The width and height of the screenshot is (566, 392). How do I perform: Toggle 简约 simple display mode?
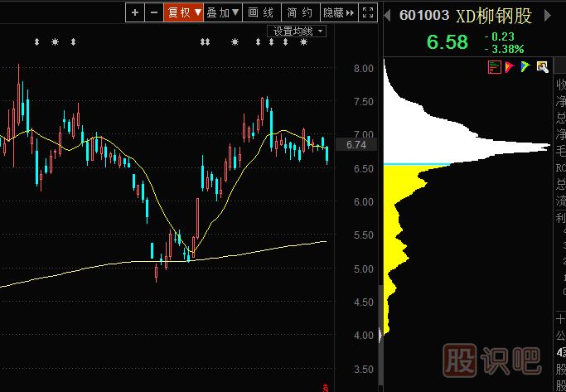(299, 12)
